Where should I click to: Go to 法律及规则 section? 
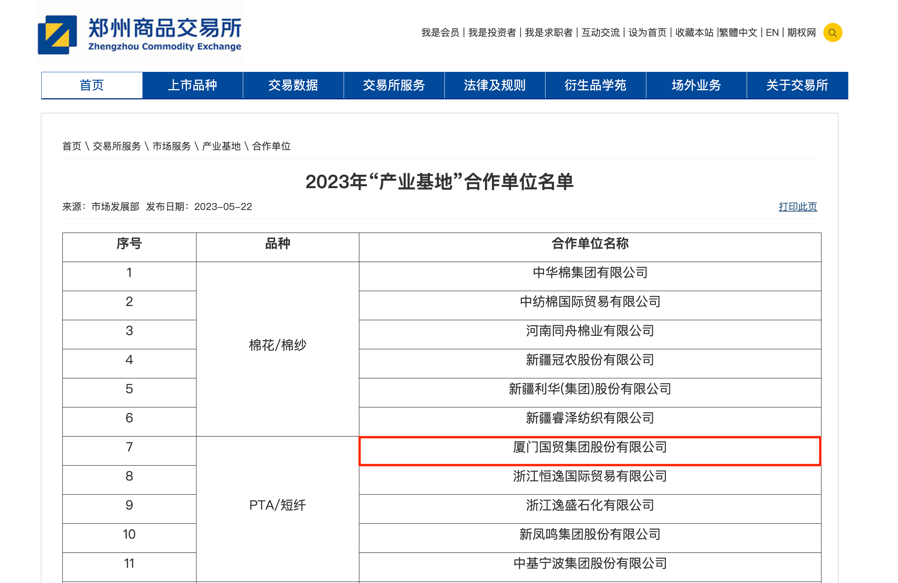495,86
